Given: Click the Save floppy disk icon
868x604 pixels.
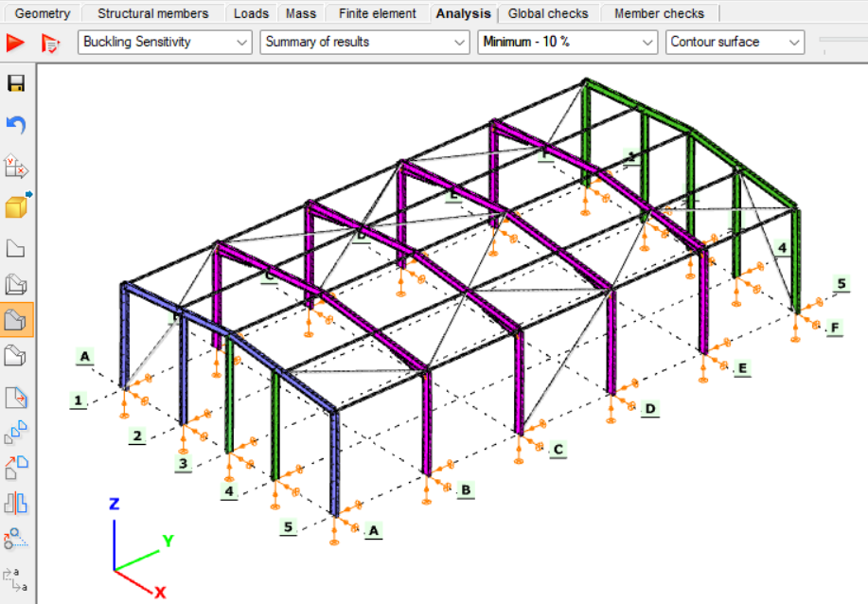Looking at the screenshot, I should pyautogui.click(x=16, y=84).
